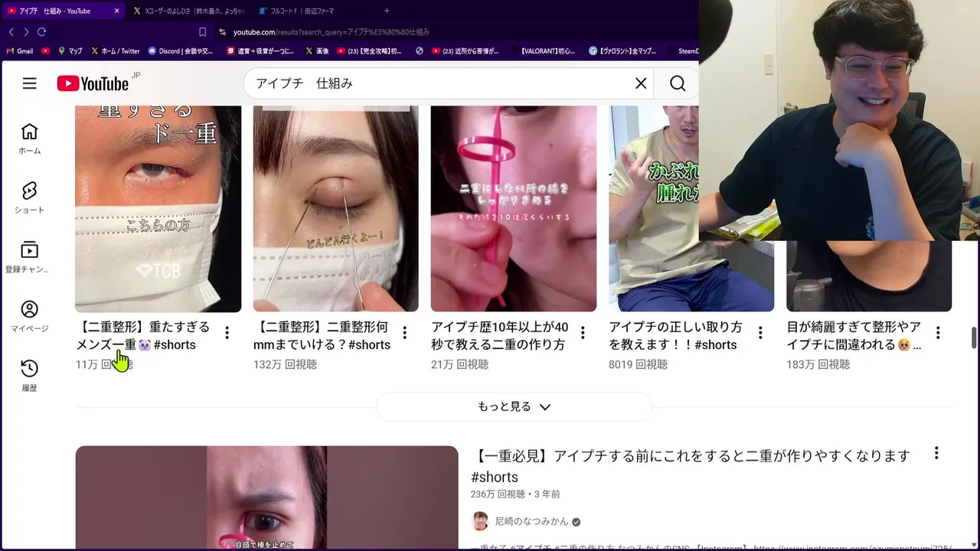Open the 画像 bookmark
This screenshot has height=551, width=980.
(317, 51)
